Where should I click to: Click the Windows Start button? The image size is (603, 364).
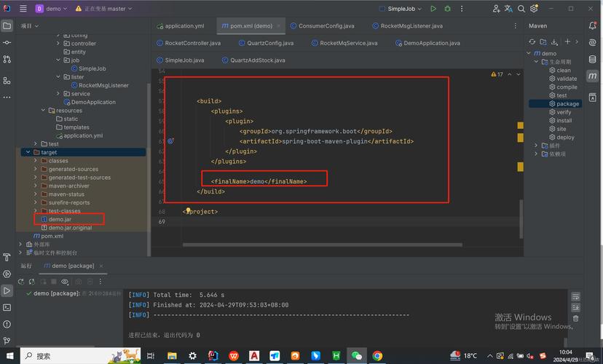click(x=9, y=355)
